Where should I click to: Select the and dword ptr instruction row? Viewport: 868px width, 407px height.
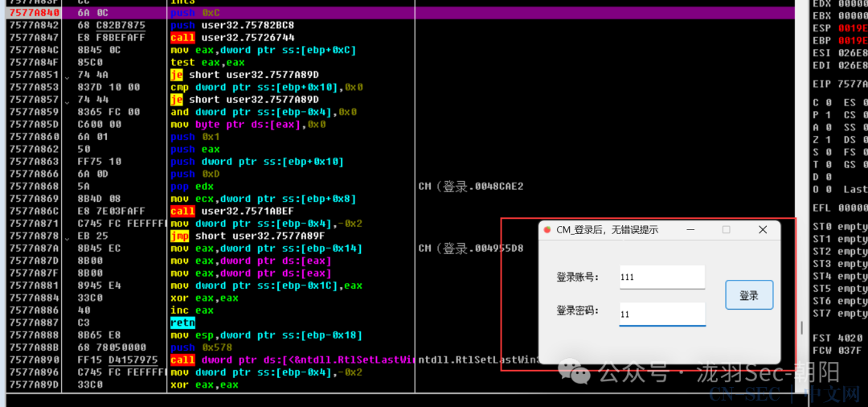click(264, 112)
